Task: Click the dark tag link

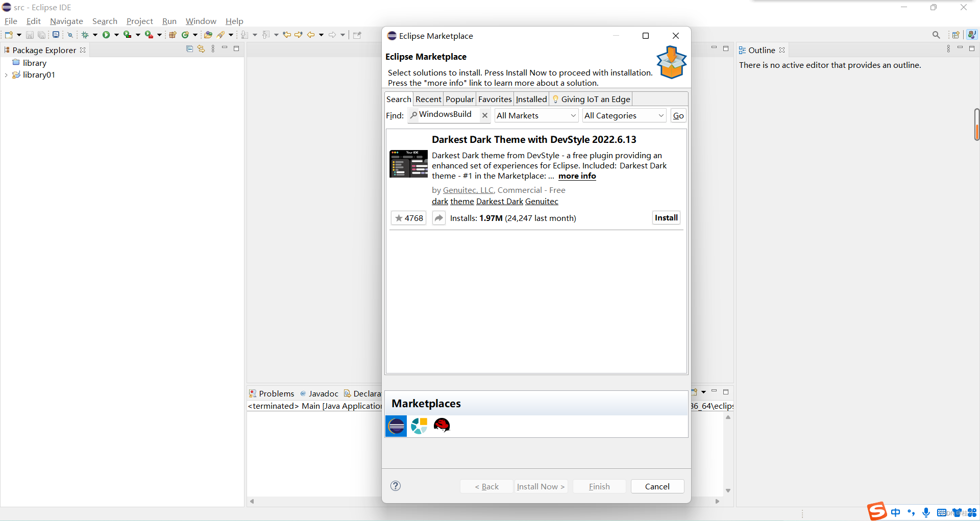Action: click(x=440, y=202)
